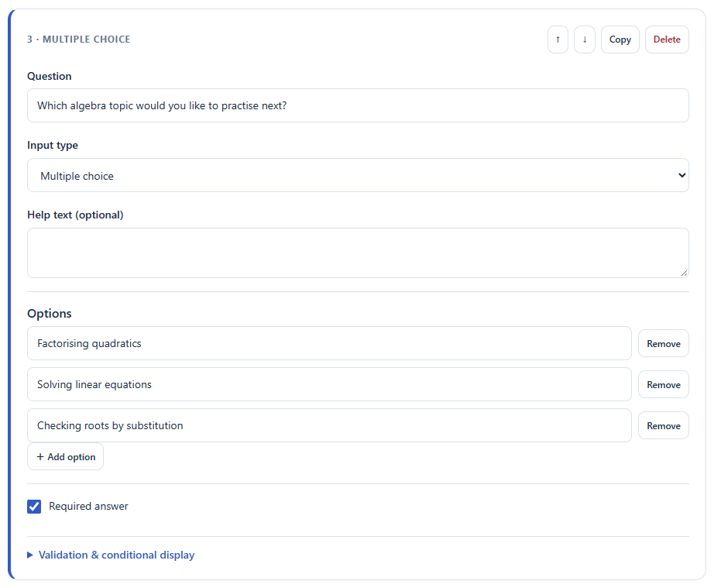Click the Question label above the text field

50,76
